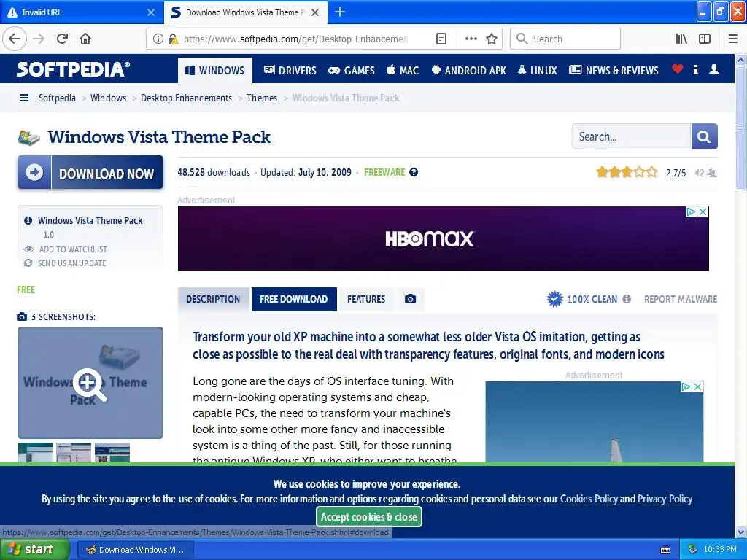The image size is (747, 560).
Task: Click Accept cookies & close button
Action: tap(368, 517)
